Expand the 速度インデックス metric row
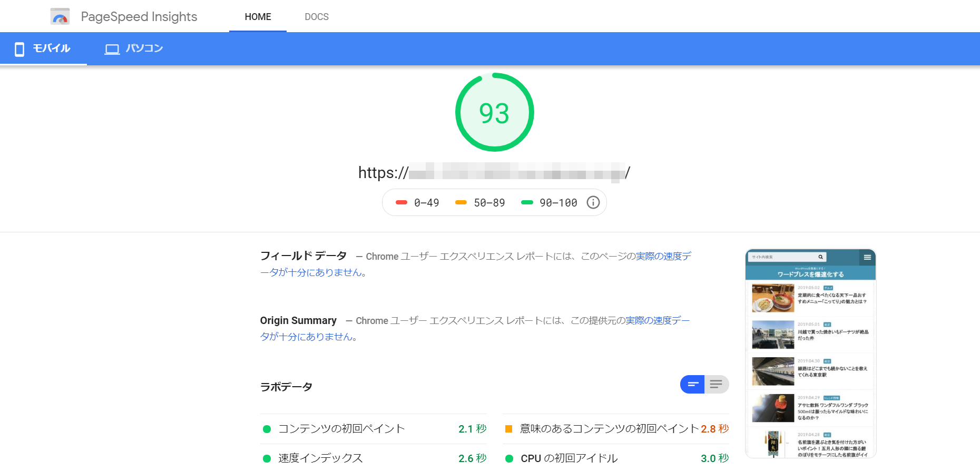Screen dimensions: 980x471 click(374, 458)
